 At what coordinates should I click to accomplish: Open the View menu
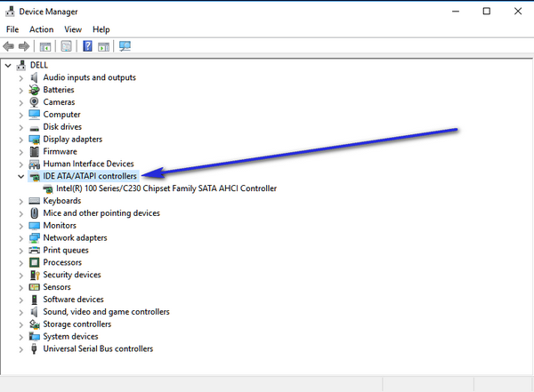pos(73,29)
